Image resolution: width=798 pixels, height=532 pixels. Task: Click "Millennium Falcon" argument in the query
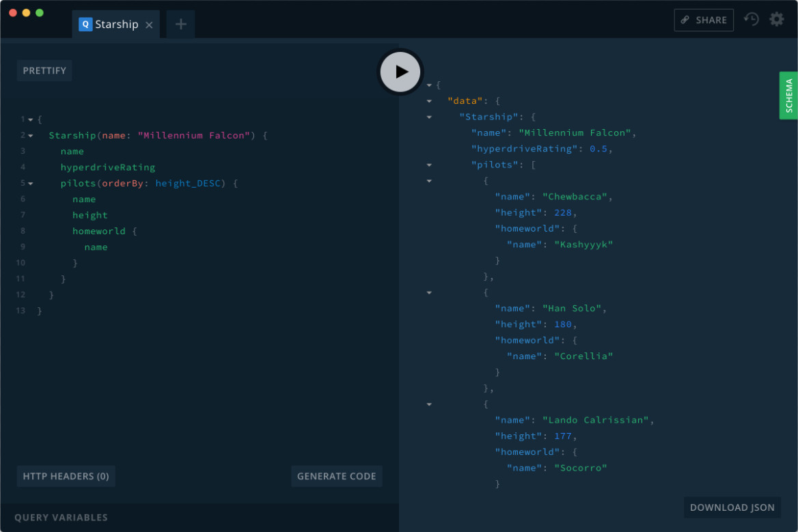tap(194, 135)
